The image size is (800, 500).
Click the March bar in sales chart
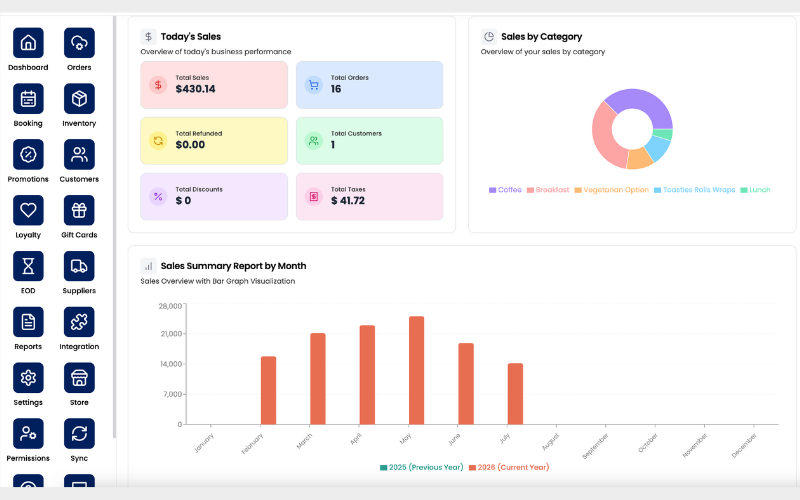coord(318,379)
